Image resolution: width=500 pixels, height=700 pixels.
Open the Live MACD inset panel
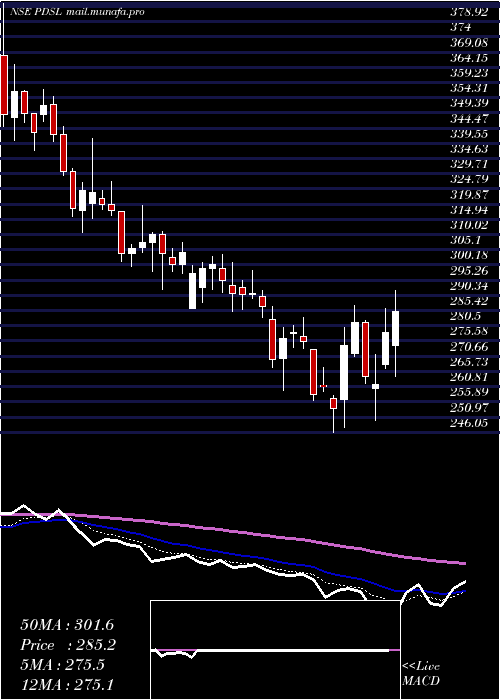click(275, 650)
